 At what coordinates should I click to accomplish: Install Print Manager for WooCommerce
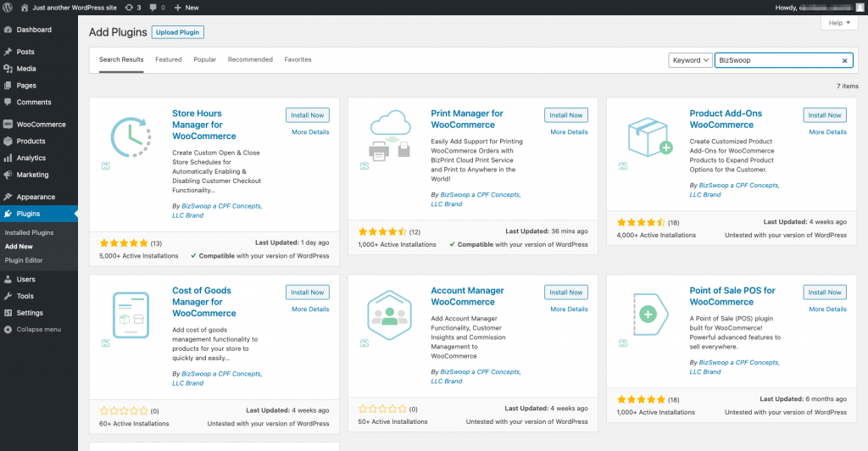point(565,115)
